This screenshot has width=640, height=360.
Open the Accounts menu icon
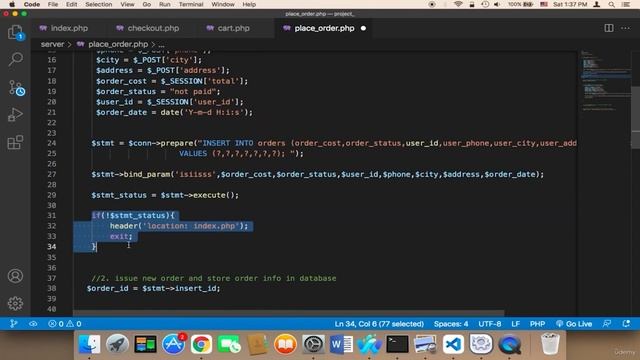tap(16, 276)
